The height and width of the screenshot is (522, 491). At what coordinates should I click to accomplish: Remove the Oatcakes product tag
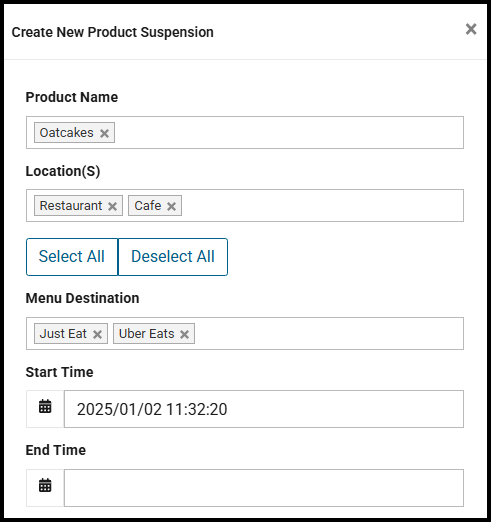coord(104,133)
